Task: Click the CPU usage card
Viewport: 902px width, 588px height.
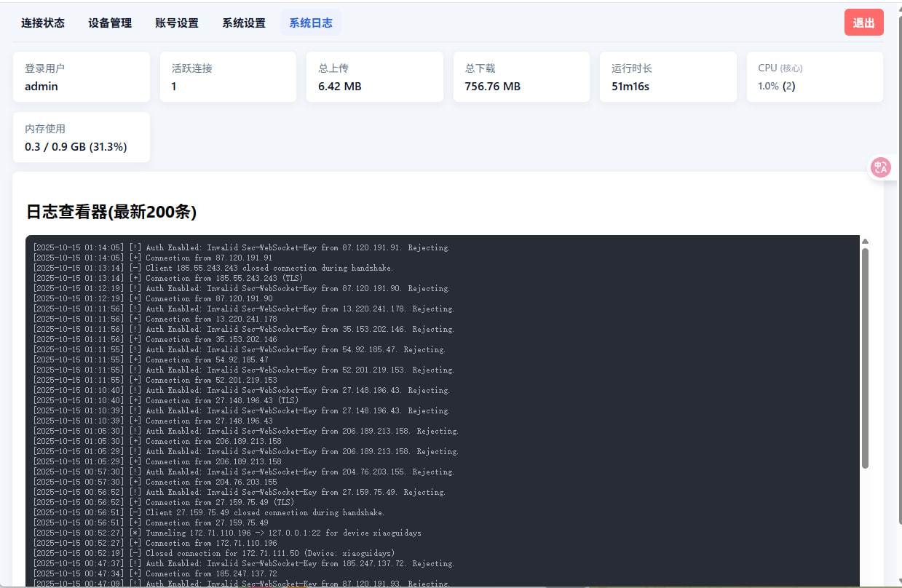Action: click(x=815, y=77)
